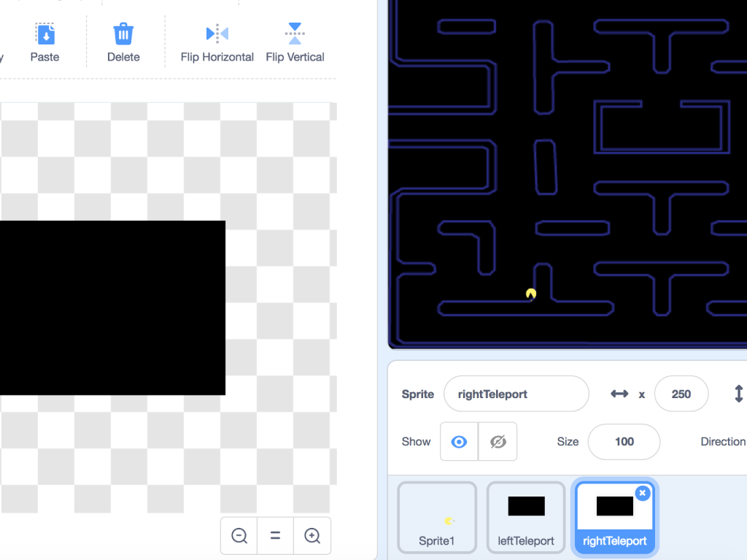The width and height of the screenshot is (747, 560).
Task: Click the 'Sprite' label beside the name field
Action: [x=418, y=394]
